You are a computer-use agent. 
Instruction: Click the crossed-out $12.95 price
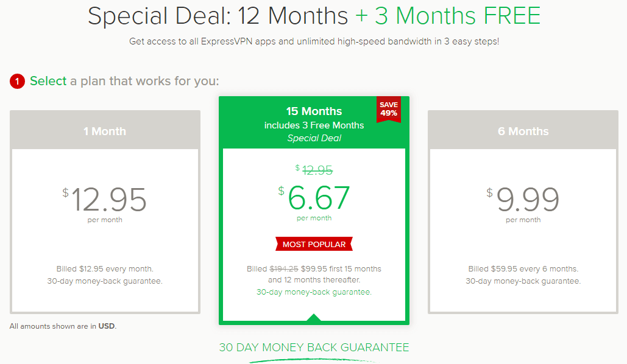(x=314, y=170)
